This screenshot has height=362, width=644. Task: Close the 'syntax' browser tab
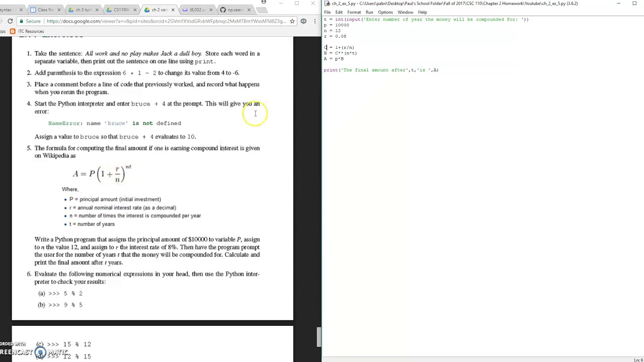(21, 10)
